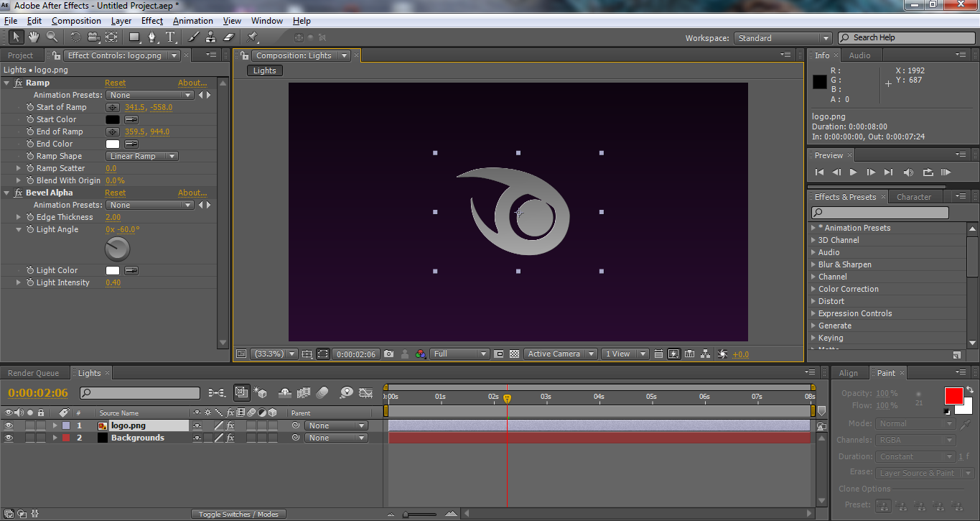
Task: Hide the logo.png layer eye
Action: [9, 425]
